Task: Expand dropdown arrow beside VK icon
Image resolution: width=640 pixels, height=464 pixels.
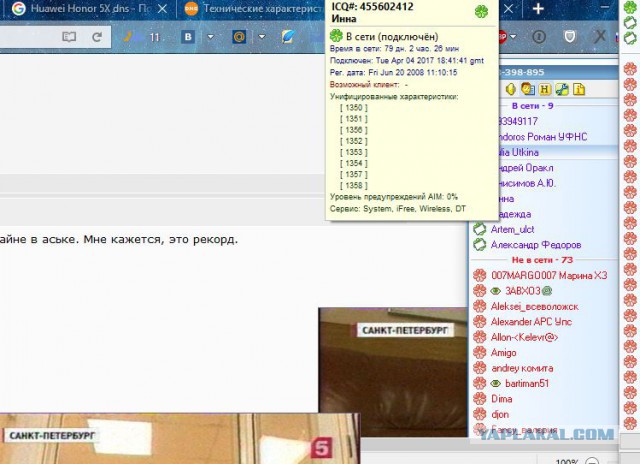Action: (211, 37)
